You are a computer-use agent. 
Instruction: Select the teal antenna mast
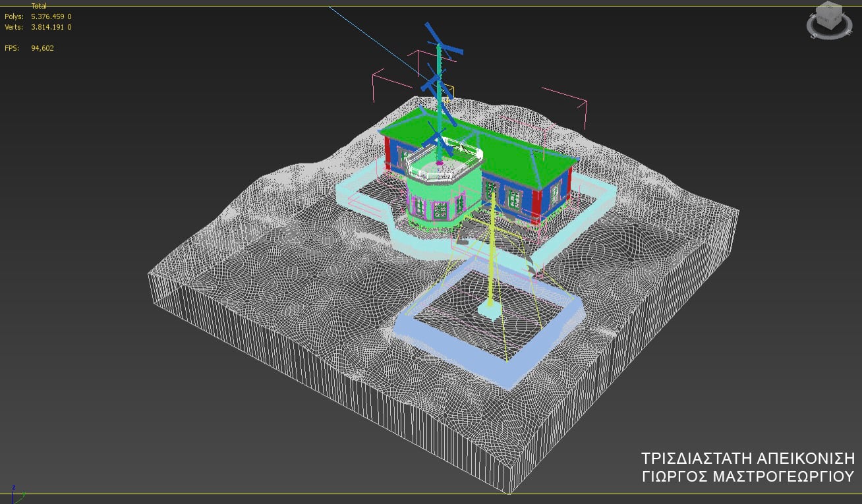(x=438, y=105)
